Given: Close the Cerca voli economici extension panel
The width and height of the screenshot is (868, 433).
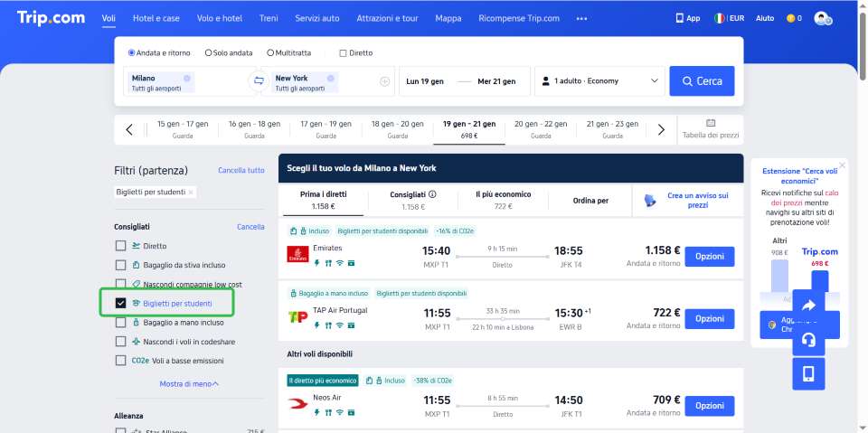Looking at the screenshot, I should (x=842, y=165).
